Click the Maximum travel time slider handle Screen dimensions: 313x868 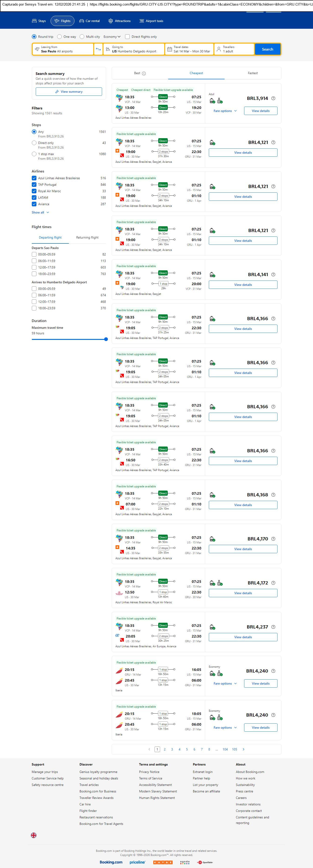[x=106, y=339]
